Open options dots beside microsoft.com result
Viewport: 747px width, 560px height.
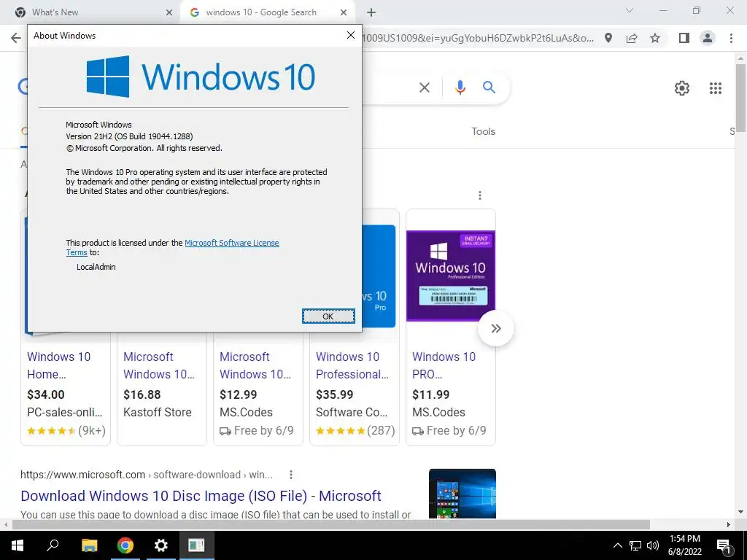(x=290, y=475)
